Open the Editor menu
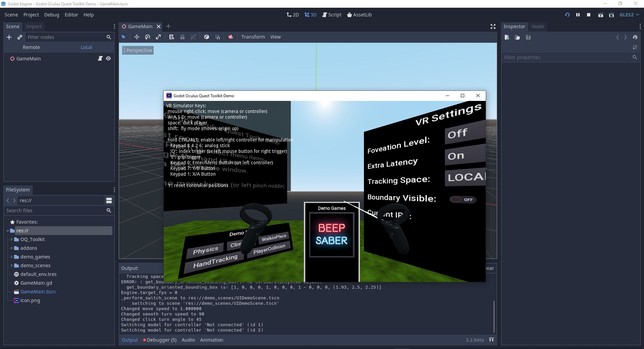 71,15
